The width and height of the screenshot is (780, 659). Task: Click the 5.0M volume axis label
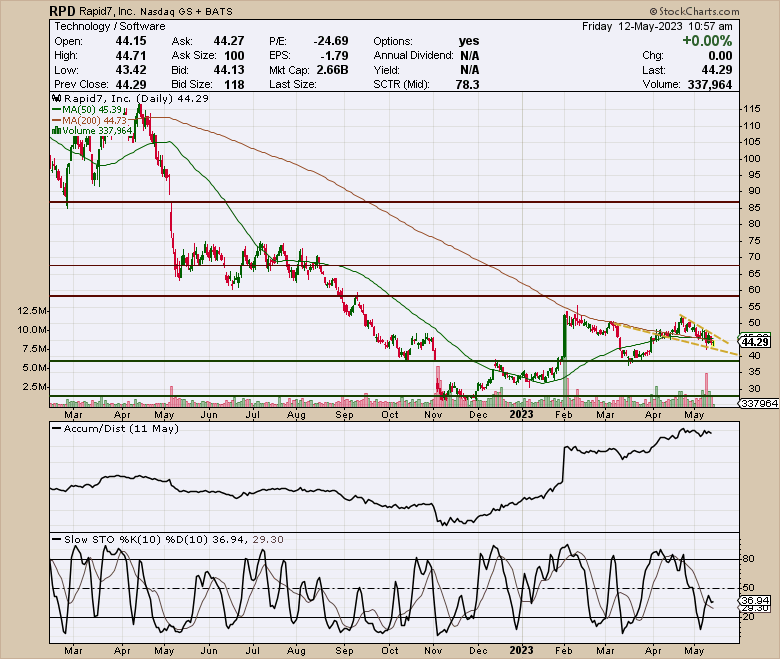[34, 368]
